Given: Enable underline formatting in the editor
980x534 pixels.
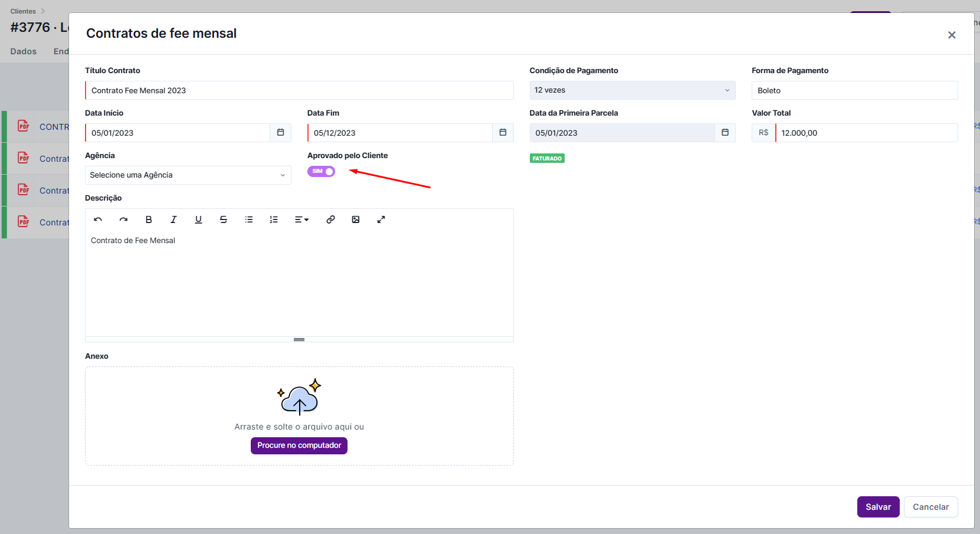Looking at the screenshot, I should [198, 220].
